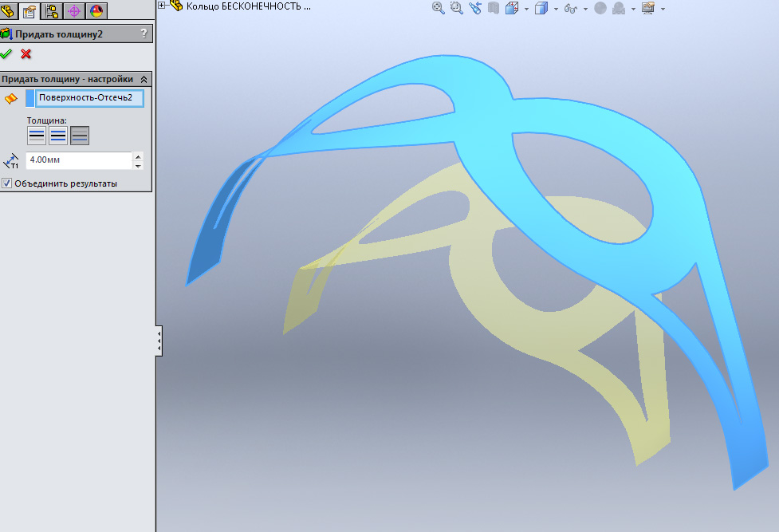The image size is (779, 532).
Task: Open the Display Style dropdown arrow
Action: [555, 9]
